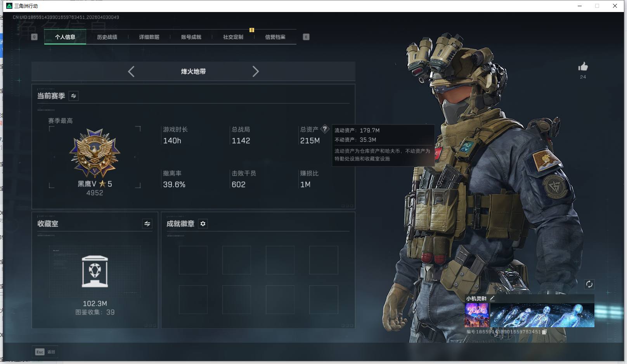627x364 pixels.
Task: Click the rank score 4952
Action: pyautogui.click(x=95, y=193)
